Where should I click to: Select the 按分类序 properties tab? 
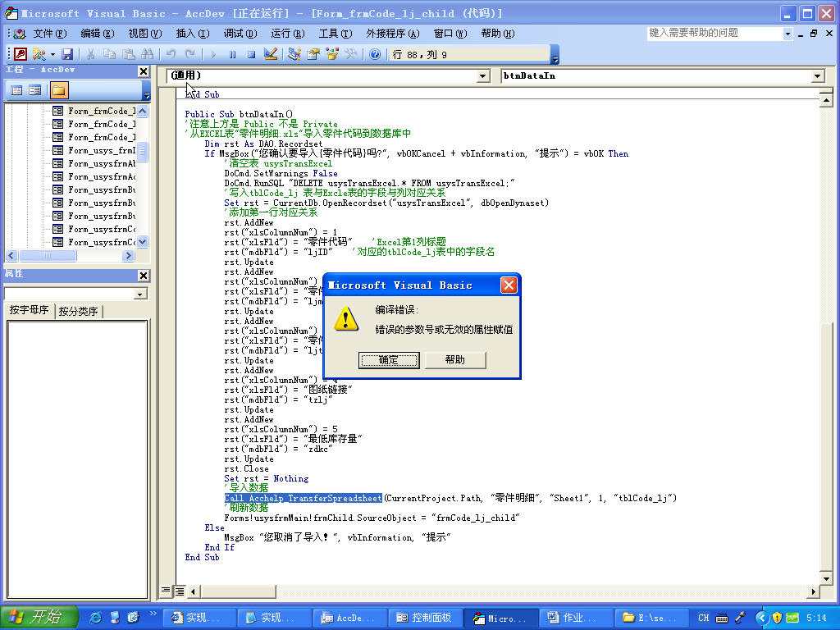coord(78,311)
